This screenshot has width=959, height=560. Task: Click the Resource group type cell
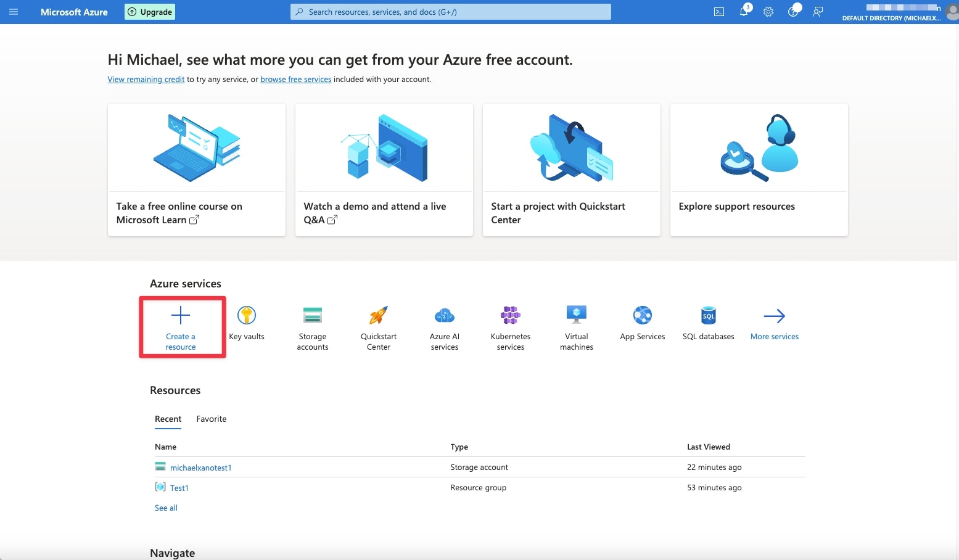click(x=479, y=488)
